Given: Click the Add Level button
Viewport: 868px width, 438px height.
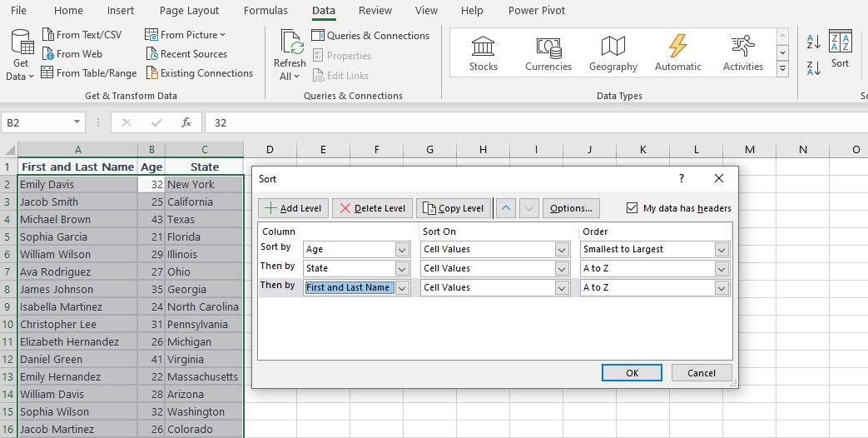Looking at the screenshot, I should [x=294, y=208].
